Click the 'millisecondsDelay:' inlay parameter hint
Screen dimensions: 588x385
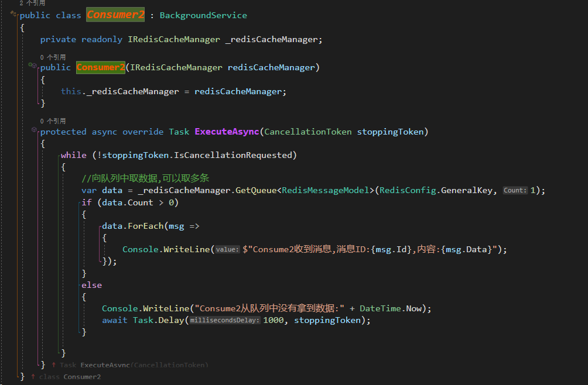[x=225, y=320]
